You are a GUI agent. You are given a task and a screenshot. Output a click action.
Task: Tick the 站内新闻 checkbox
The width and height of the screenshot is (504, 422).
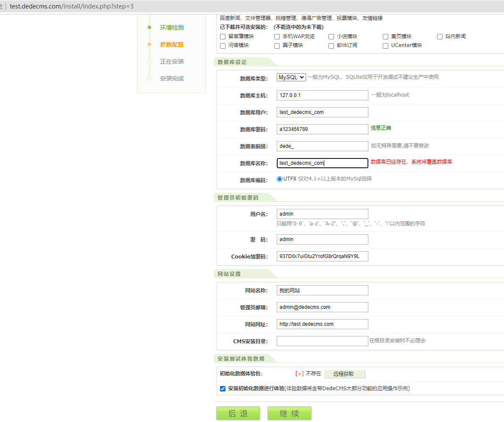[x=440, y=36]
